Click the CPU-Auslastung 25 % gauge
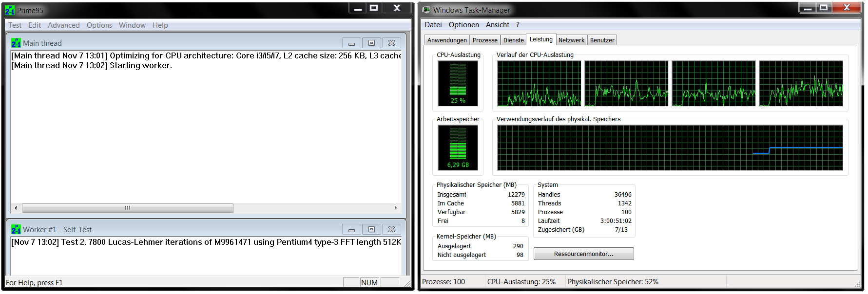This screenshot has height=294, width=868. [x=458, y=83]
